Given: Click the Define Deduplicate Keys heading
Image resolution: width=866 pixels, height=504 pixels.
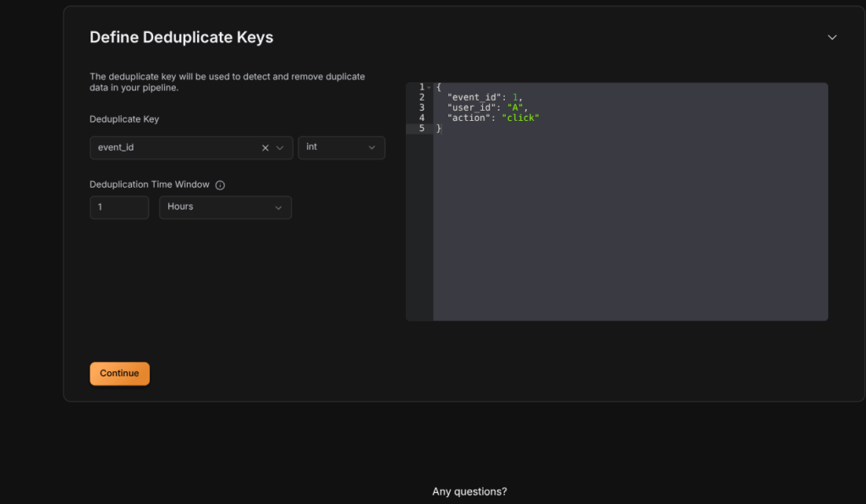Looking at the screenshot, I should pos(181,37).
